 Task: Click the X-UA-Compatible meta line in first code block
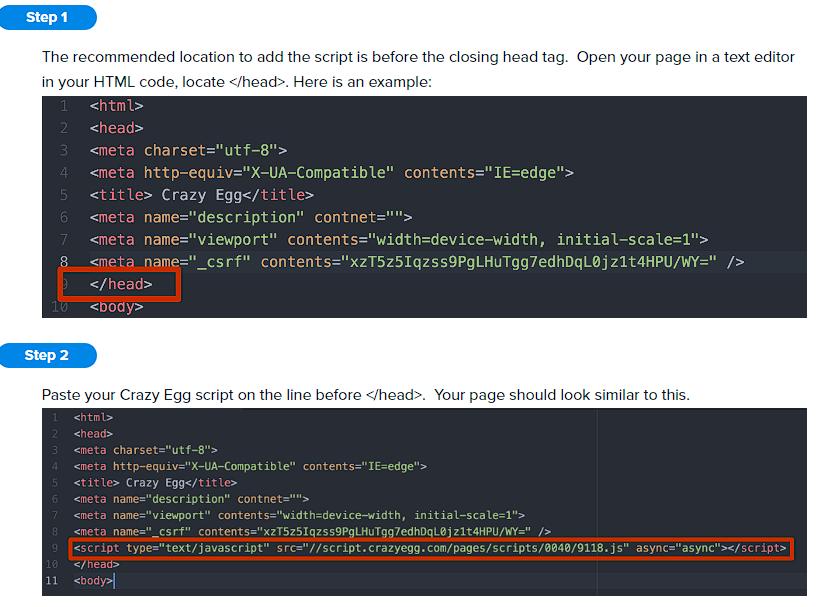[x=332, y=173]
